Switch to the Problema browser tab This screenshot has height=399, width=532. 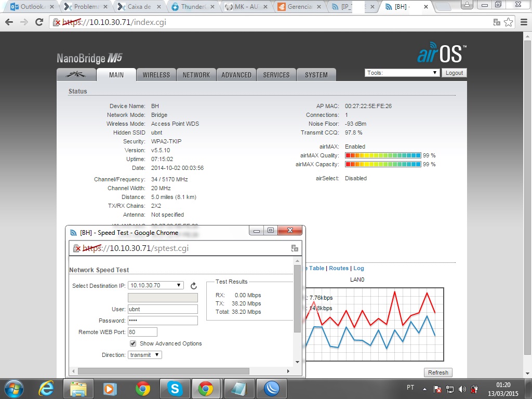(86, 6)
